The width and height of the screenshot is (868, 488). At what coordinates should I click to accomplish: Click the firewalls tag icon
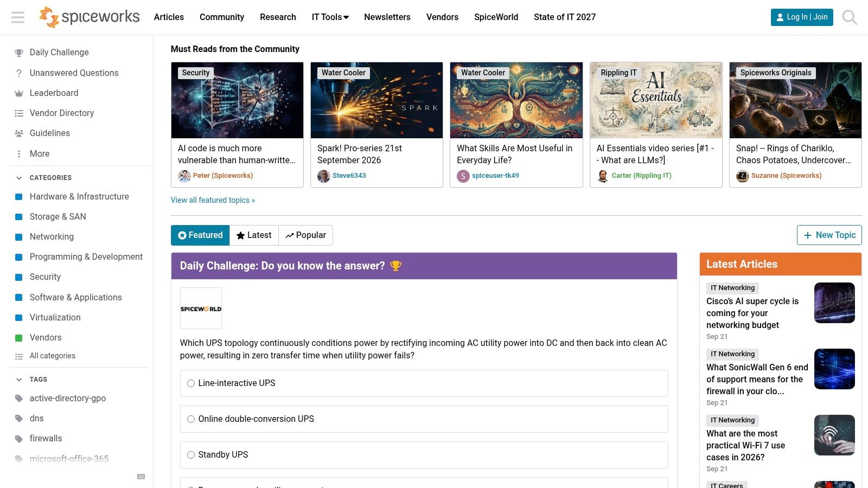pyautogui.click(x=19, y=439)
